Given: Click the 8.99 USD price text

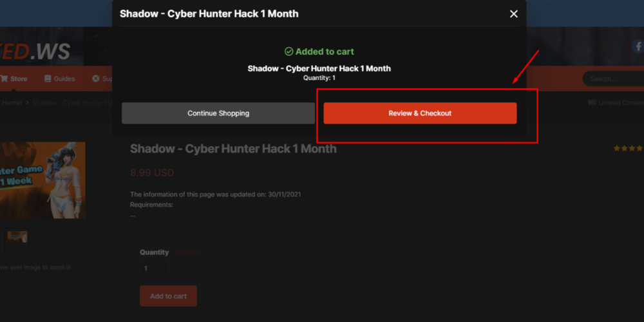Looking at the screenshot, I should [152, 173].
